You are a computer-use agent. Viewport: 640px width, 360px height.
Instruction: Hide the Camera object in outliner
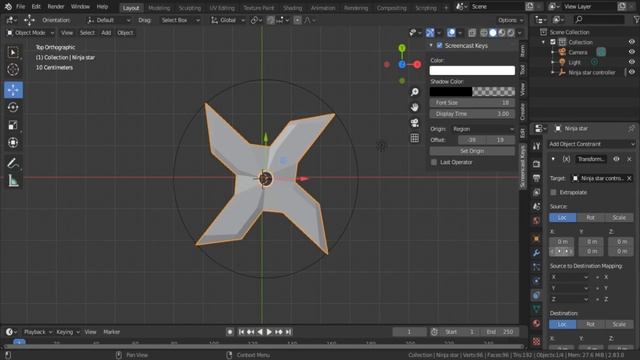click(x=631, y=52)
